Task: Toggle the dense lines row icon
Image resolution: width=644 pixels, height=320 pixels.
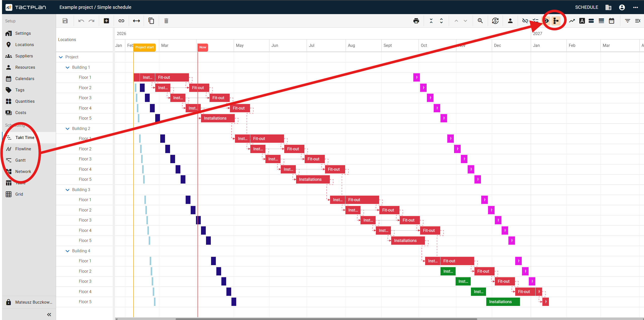Action: (601, 21)
